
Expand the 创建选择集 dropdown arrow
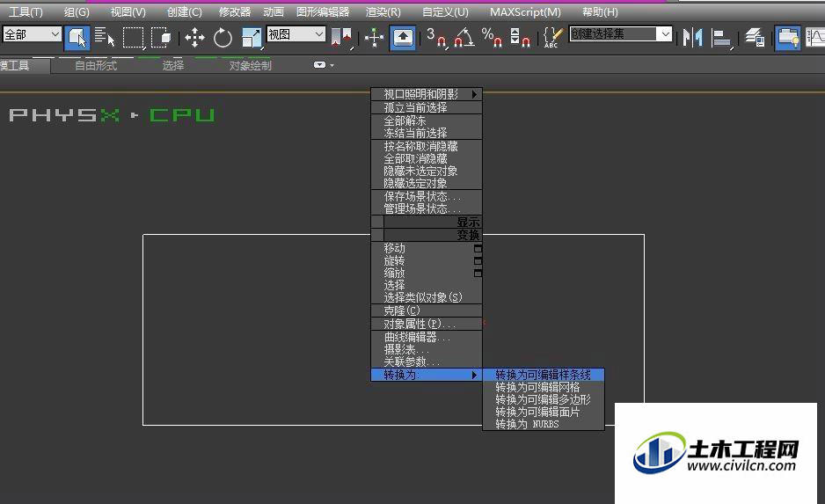pos(665,34)
